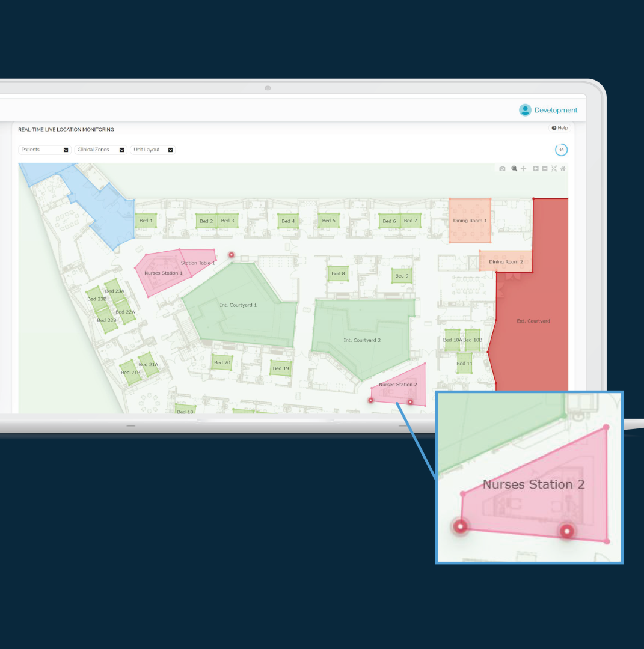Click the Ext. Courtyard red zone
644x649 pixels.
[533, 321]
